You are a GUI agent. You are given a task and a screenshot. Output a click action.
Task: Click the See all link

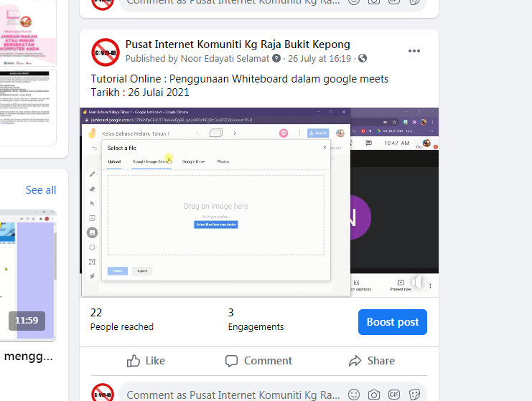[41, 190]
